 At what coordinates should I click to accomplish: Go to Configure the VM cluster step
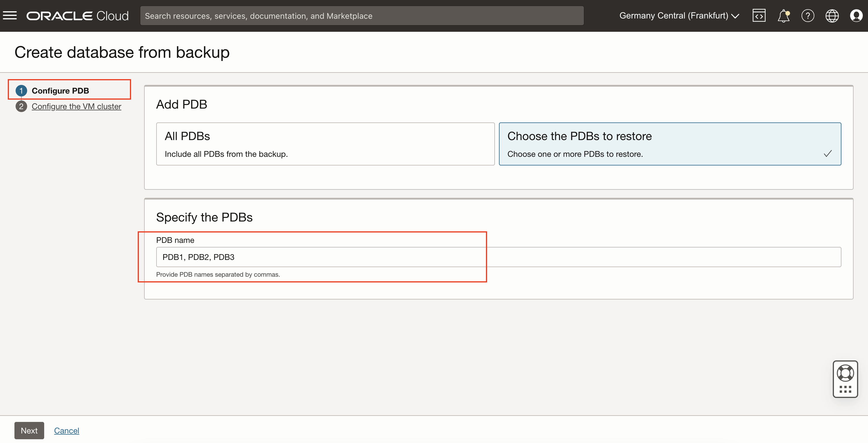76,107
